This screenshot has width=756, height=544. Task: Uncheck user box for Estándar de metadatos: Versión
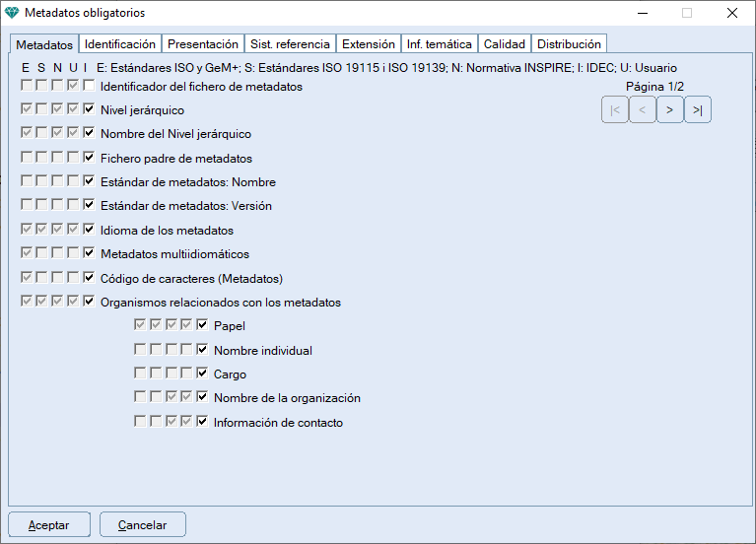(90, 206)
